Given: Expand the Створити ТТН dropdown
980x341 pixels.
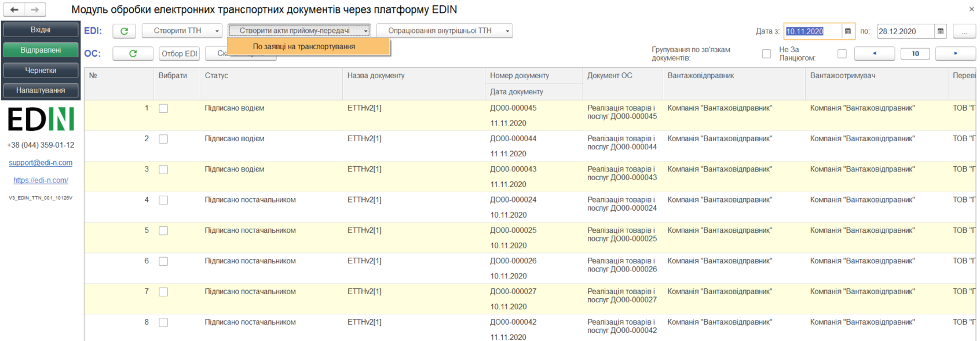Looking at the screenshot, I should tap(182, 31).
